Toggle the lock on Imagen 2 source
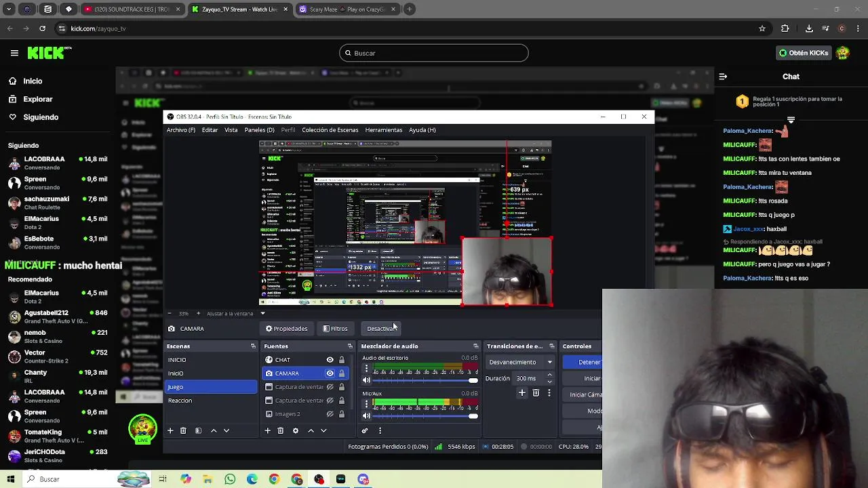Screen dimensions: 868x488 [342, 414]
